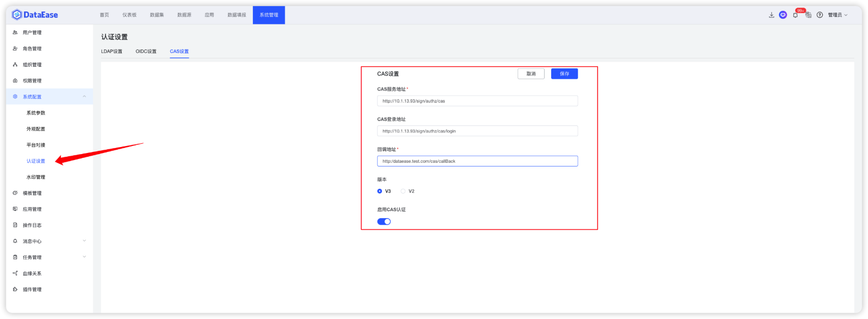Open the download icon in header
Image resolution: width=868 pixels, height=319 pixels.
tap(771, 15)
